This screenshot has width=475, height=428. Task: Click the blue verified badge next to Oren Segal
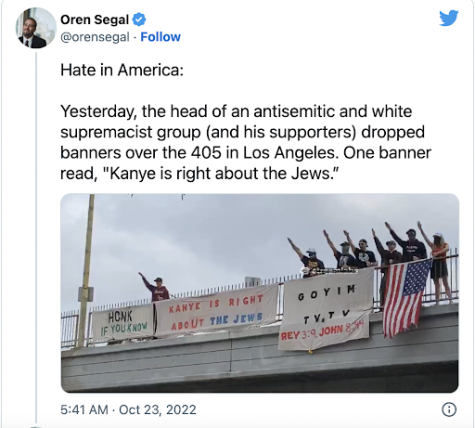click(139, 19)
